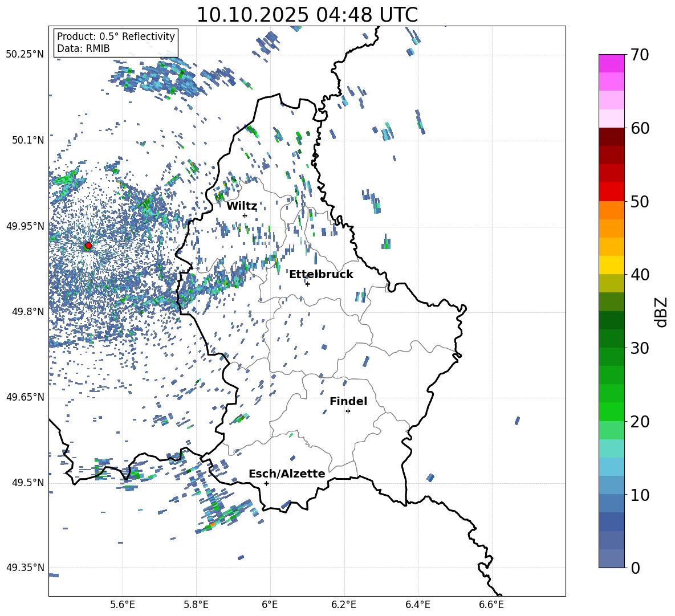Select the Ettelbruck city label
Screen dimensions: 675x616
[x=321, y=274]
